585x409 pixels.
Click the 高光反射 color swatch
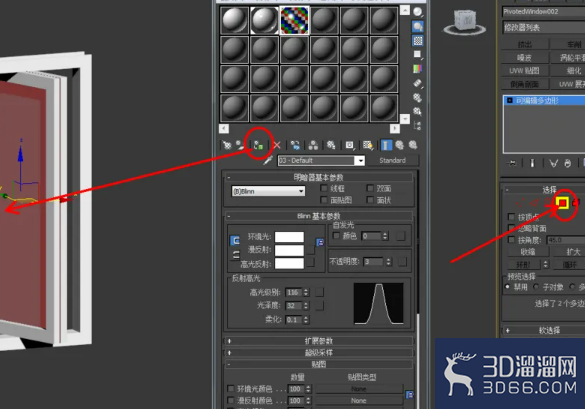pos(289,263)
